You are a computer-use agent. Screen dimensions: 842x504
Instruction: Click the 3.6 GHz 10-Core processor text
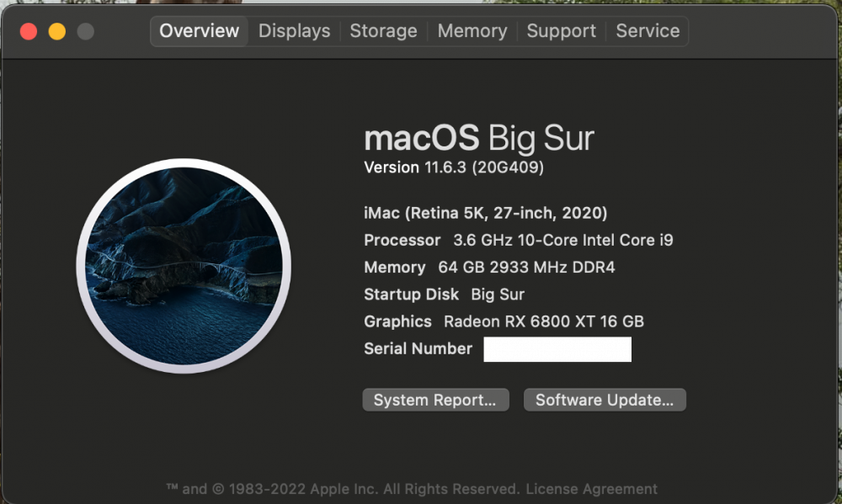[562, 240]
